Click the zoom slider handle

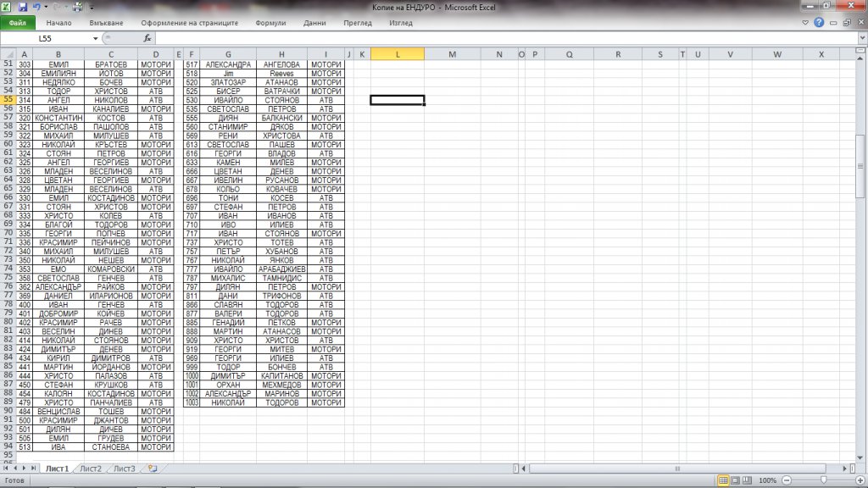click(824, 480)
